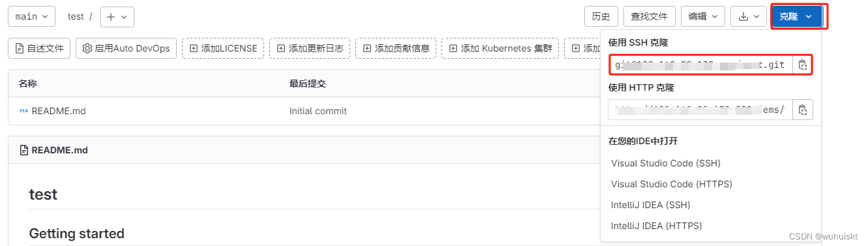Click the 查找文件 button
Viewport: 868px width, 246px height.
[650, 17]
